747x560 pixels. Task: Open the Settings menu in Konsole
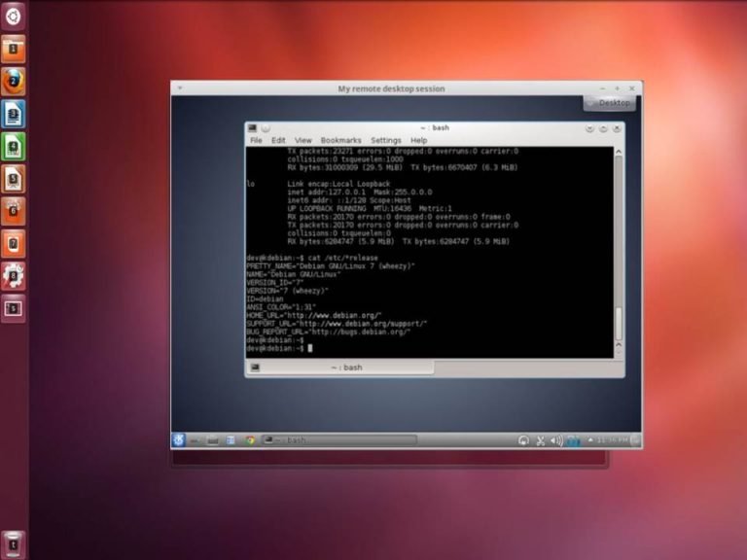tap(385, 140)
